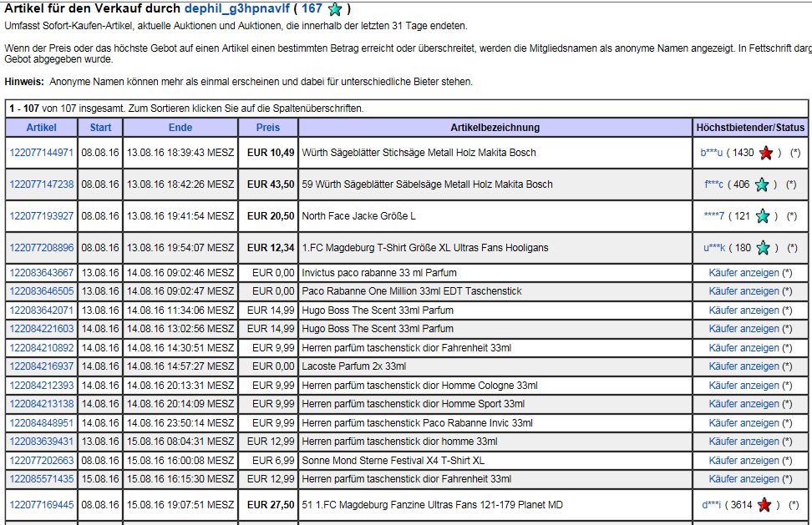
Task: Open article number 122083642071
Action: point(42,310)
